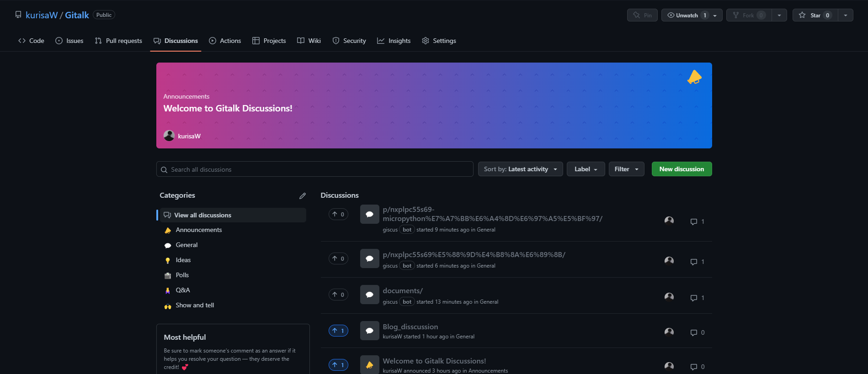The image size is (868, 374).
Task: Click participant avatar on Blog_disscussion row
Action: 669,332
